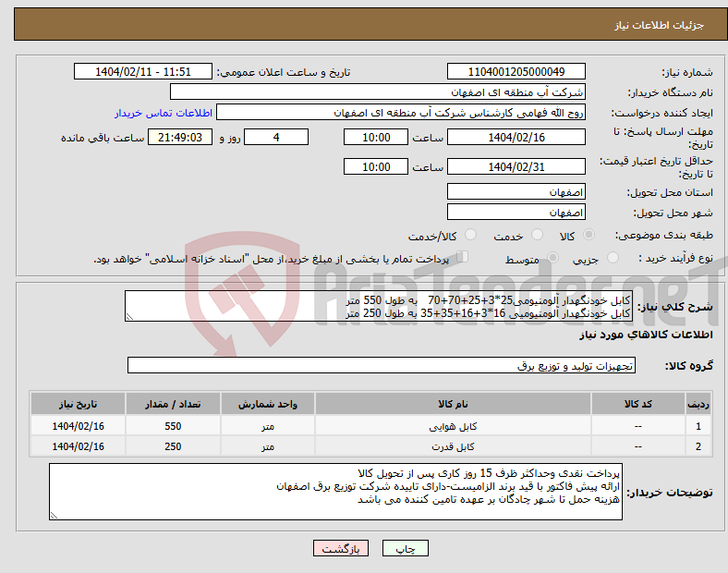Click the متر unit in کابل هوایی row

[x=268, y=426]
